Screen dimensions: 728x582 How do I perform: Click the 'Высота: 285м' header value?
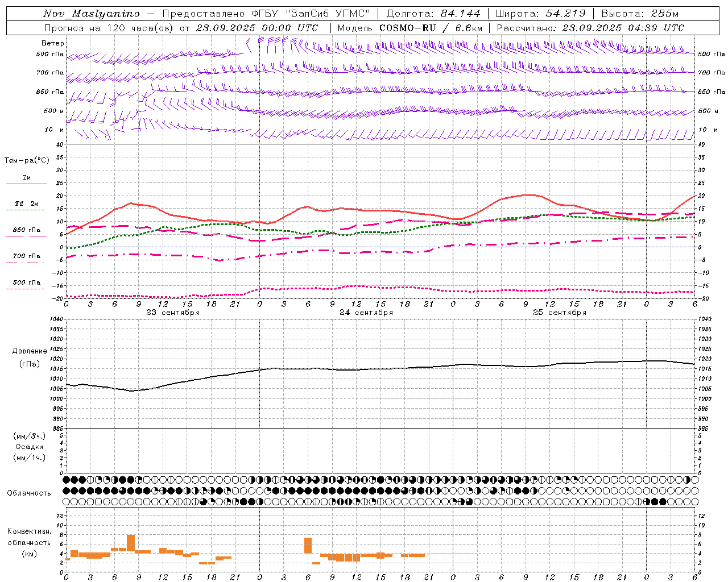coord(640,14)
